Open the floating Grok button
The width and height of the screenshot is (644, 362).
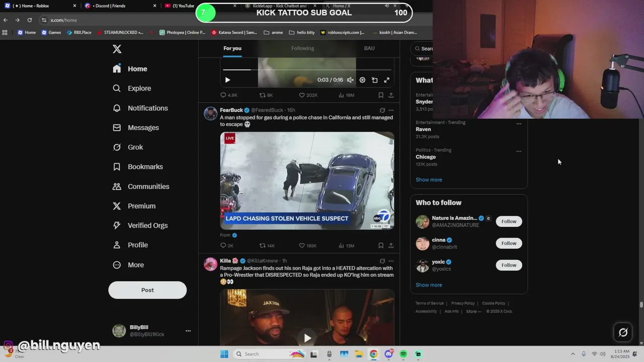coord(623,332)
